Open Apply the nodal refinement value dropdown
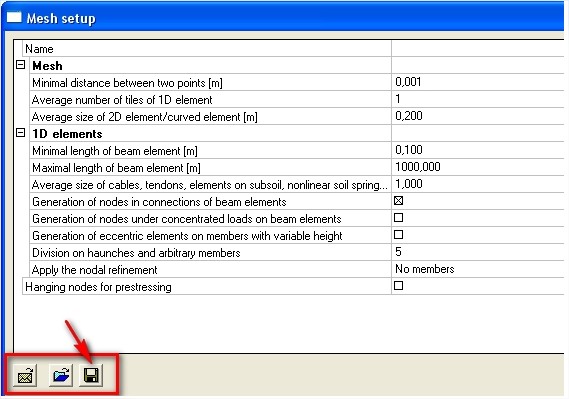 (478, 269)
